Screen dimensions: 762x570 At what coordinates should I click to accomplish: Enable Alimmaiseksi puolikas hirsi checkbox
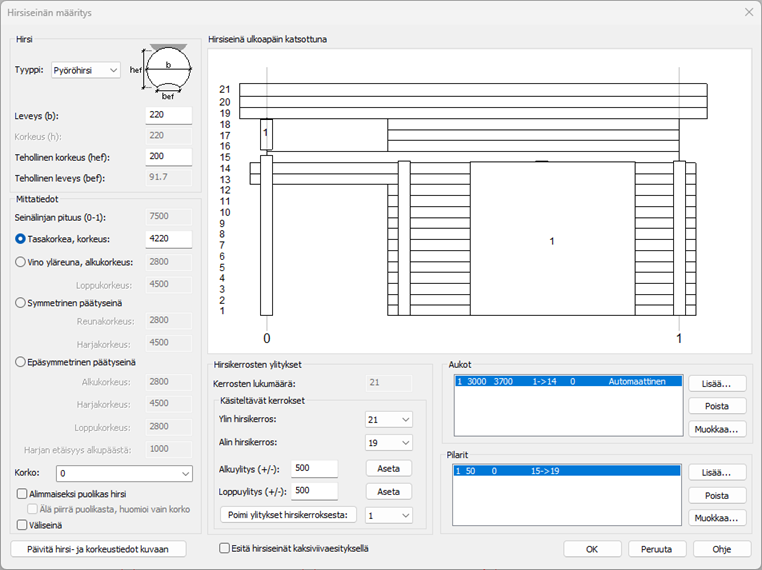(x=22, y=493)
